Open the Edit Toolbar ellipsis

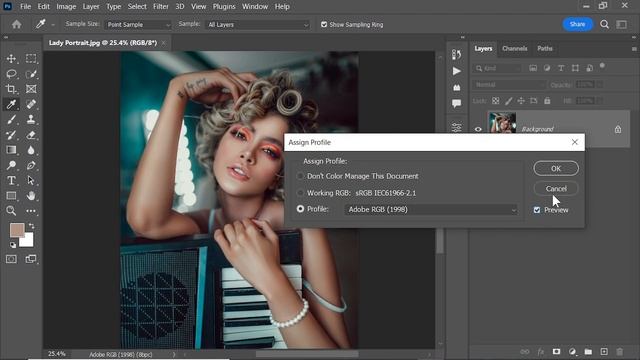(31, 211)
